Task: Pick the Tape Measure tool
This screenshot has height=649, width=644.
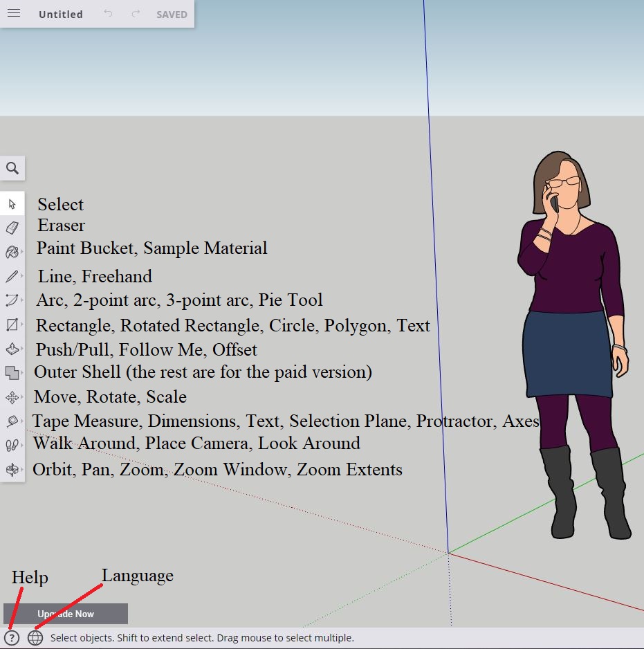Action: tap(12, 421)
